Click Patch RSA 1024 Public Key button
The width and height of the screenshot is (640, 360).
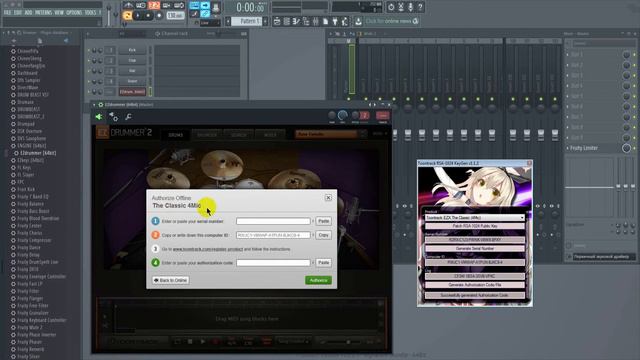tap(475, 226)
